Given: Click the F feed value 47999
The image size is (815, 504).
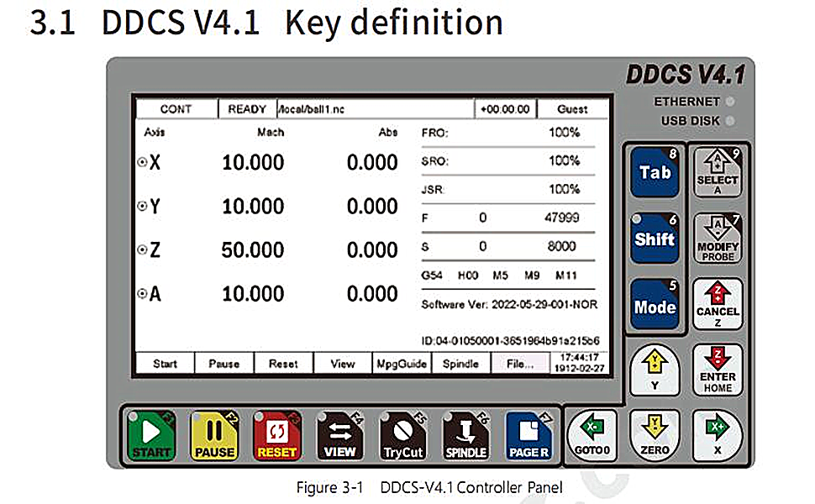Looking at the screenshot, I should point(561,218).
